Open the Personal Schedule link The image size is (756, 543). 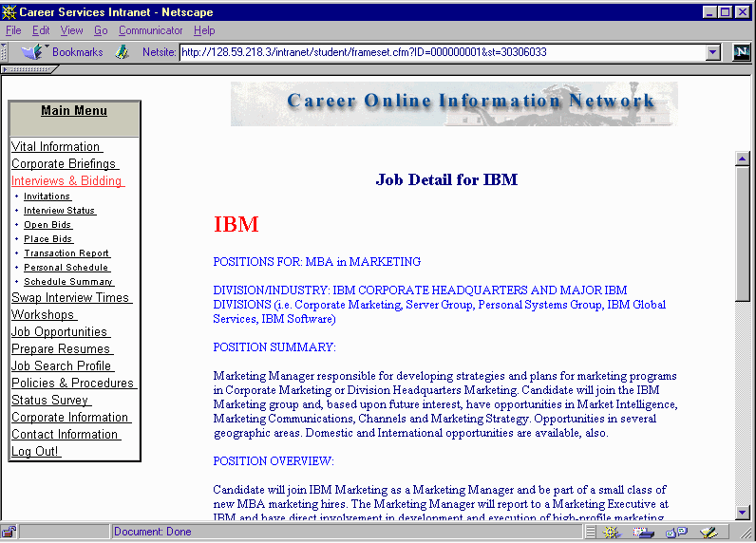(x=66, y=268)
